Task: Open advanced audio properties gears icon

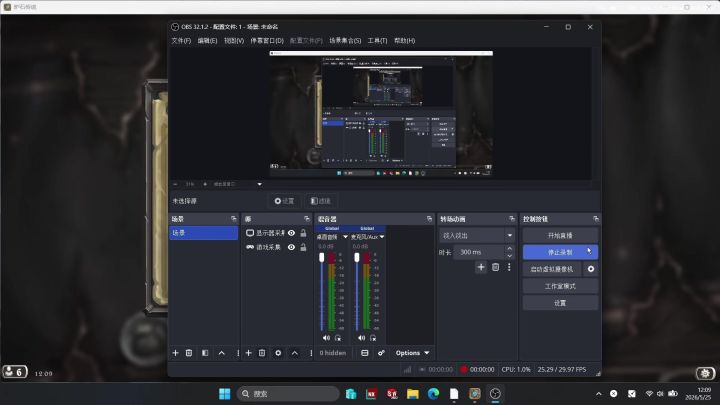Action: (381, 353)
